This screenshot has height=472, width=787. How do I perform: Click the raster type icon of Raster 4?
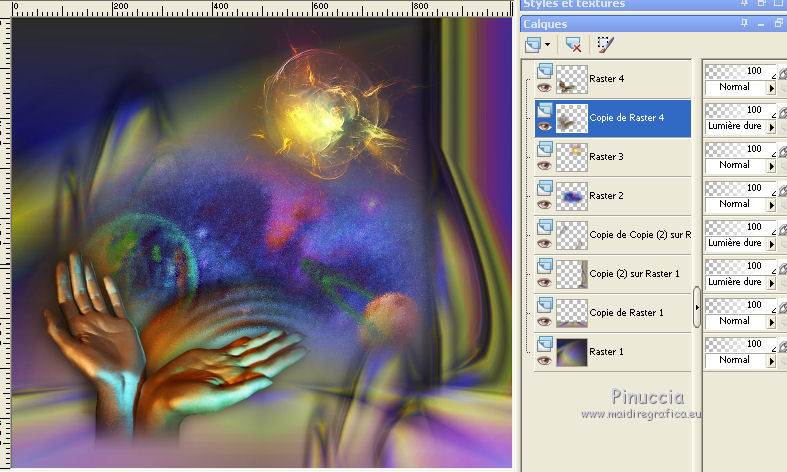pos(545,71)
